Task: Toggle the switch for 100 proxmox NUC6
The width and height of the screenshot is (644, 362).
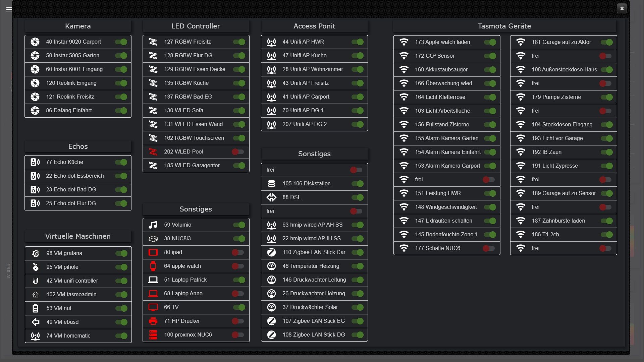Action: point(239,335)
